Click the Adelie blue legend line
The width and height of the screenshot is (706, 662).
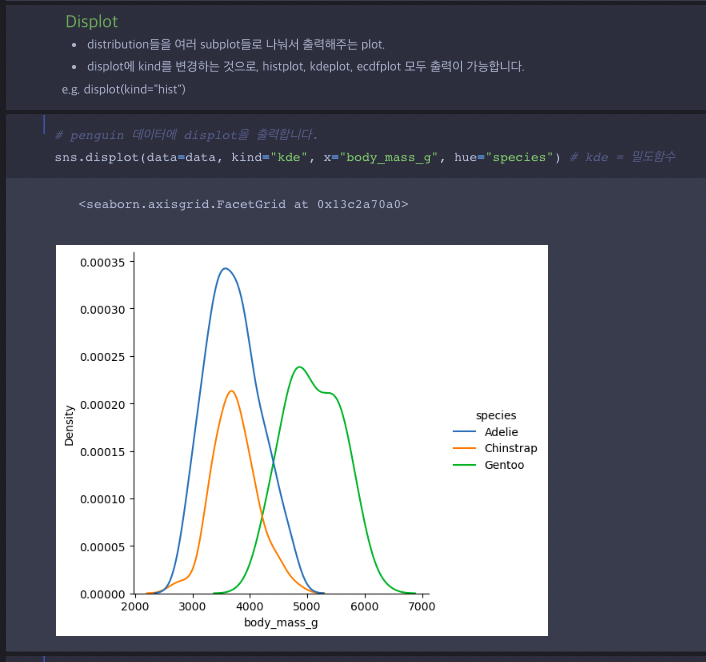point(464,431)
